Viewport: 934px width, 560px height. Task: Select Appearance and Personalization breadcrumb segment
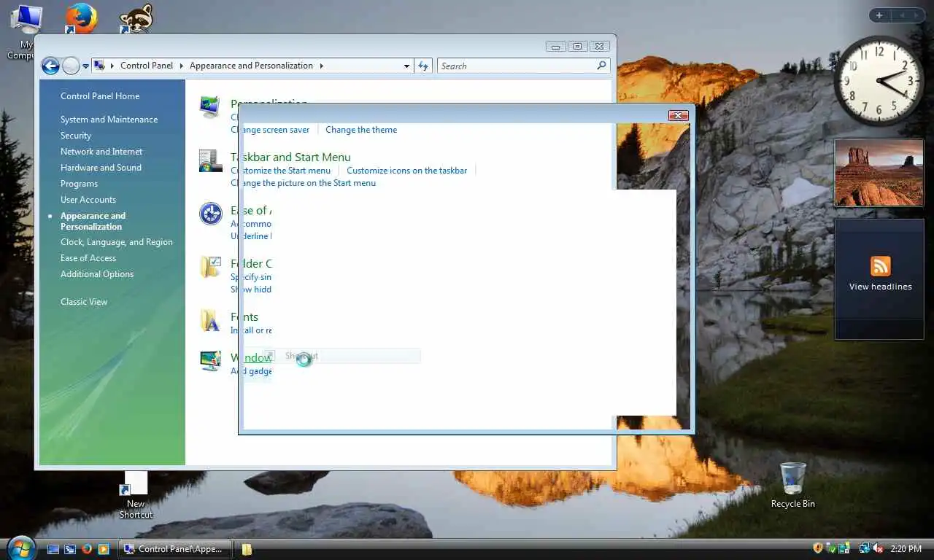coord(251,66)
